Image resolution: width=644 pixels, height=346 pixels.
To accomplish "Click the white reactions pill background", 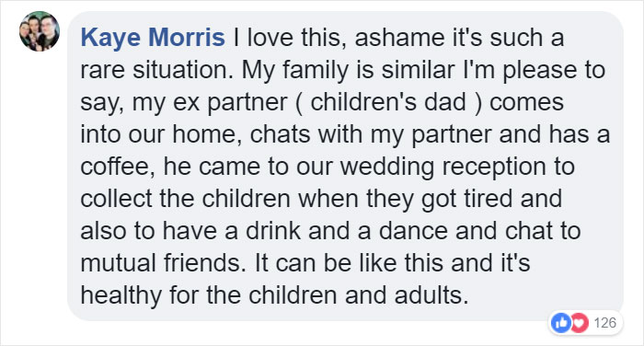I will click(586, 323).
